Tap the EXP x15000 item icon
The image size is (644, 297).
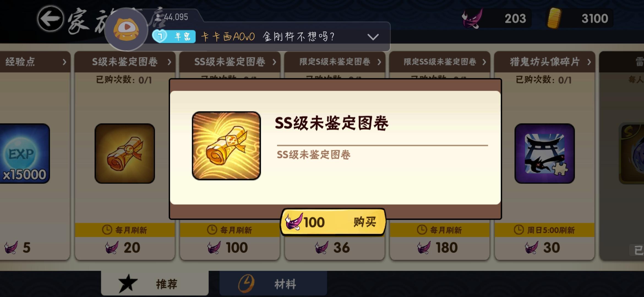pos(24,153)
